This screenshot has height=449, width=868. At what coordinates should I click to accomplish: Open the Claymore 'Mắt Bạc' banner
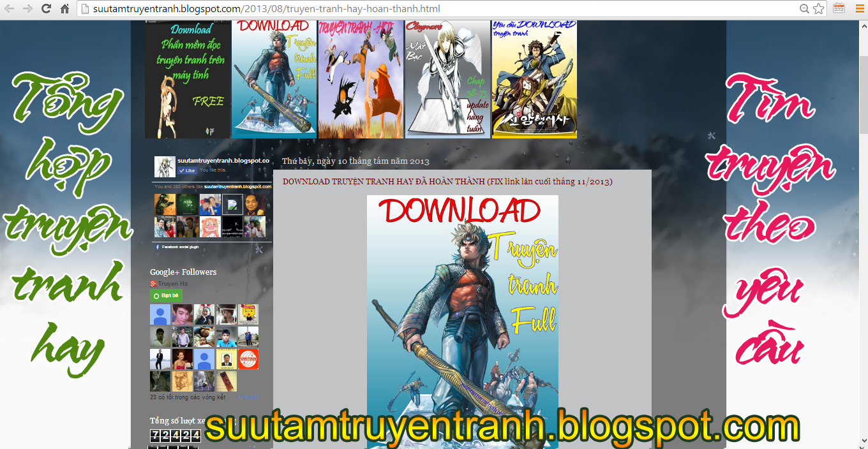[447, 79]
